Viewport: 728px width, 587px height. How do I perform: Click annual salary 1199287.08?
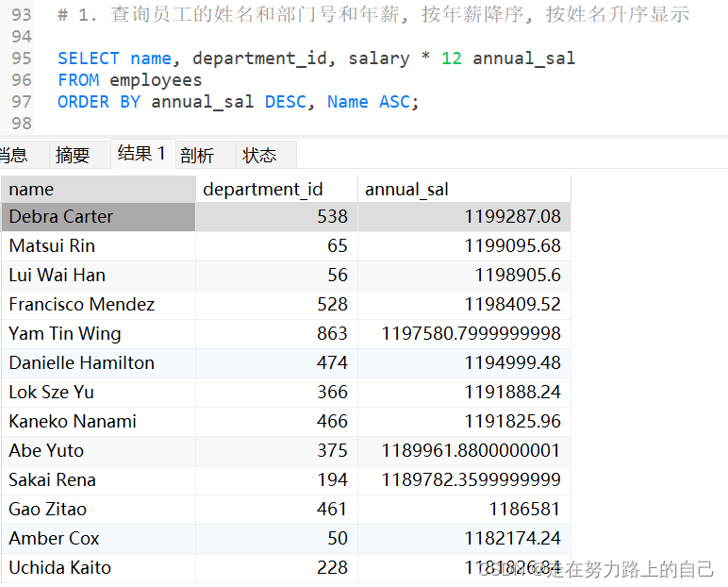click(x=464, y=217)
